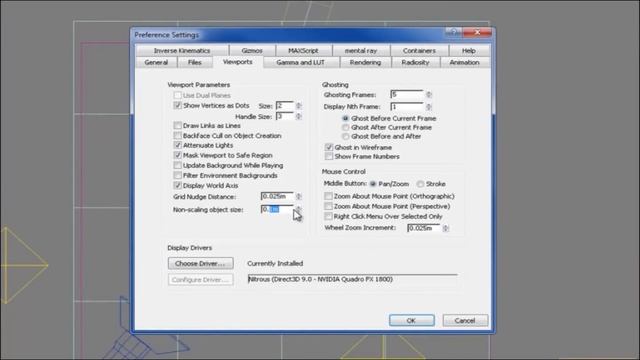Click the Wheel Zoom Increment field
640x360 pixels.
(x=424, y=228)
